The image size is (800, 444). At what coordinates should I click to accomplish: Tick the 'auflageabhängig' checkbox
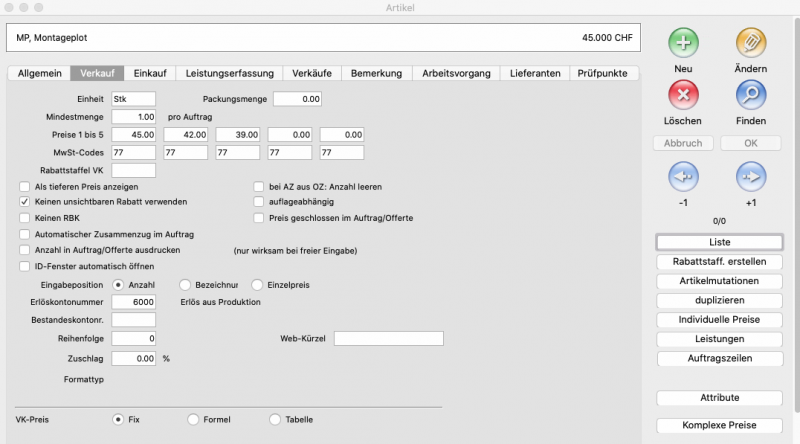click(258, 202)
